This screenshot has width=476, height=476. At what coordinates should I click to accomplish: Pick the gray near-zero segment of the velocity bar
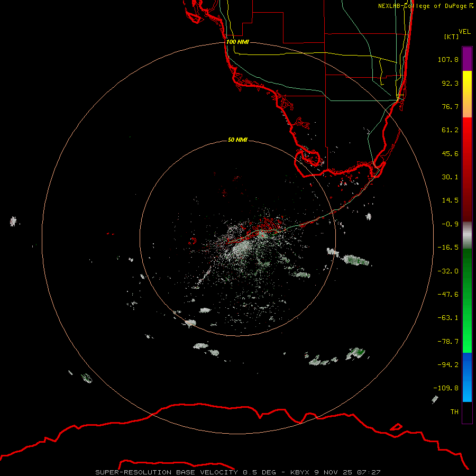pos(467,235)
